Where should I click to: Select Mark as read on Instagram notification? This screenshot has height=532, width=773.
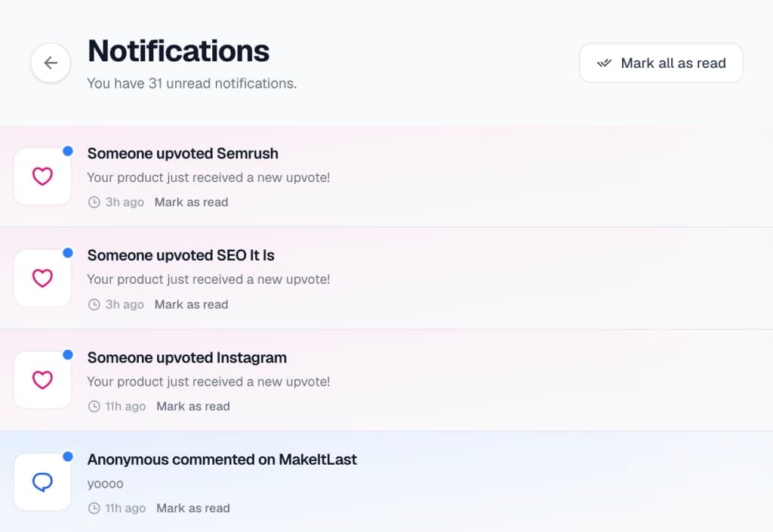coord(192,406)
